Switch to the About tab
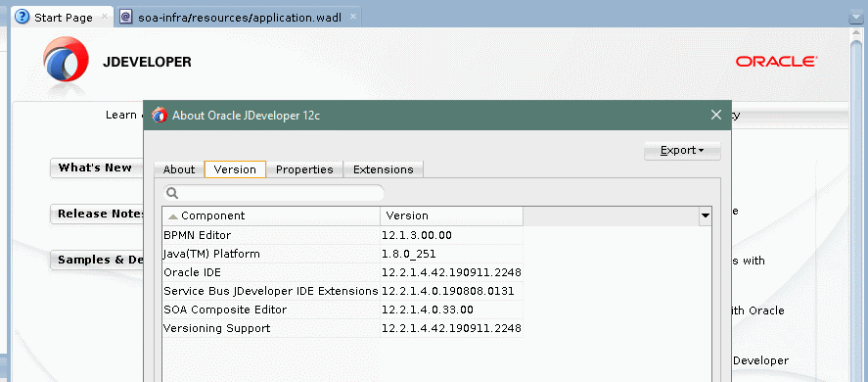 click(x=179, y=169)
